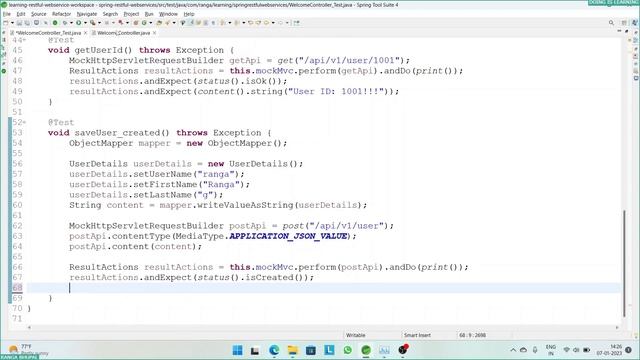Click the Coverage/External tools icon

[93, 23]
